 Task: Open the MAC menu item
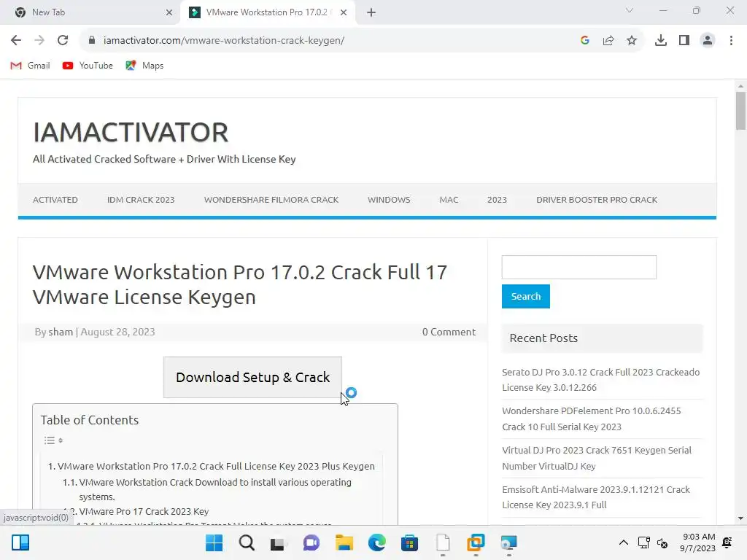click(449, 200)
